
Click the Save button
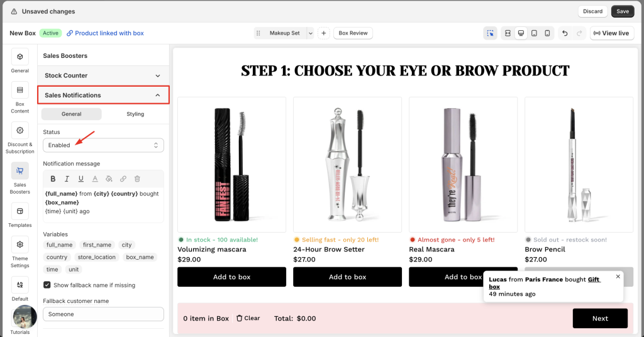[622, 11]
